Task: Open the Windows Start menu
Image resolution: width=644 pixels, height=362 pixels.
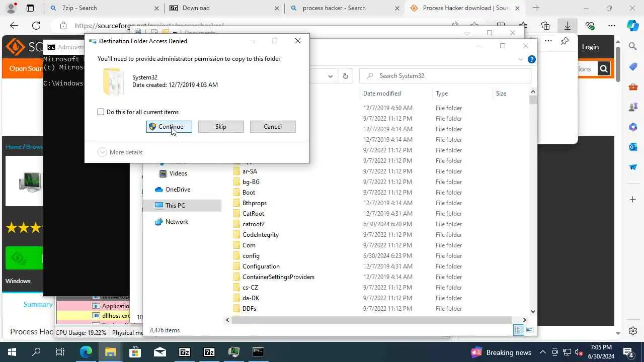Action: click(12, 352)
